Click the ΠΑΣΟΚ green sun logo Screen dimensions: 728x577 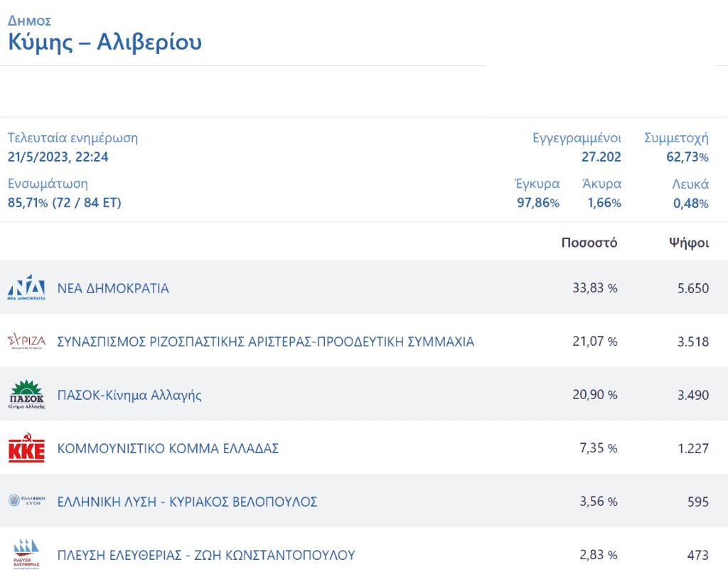tap(26, 395)
